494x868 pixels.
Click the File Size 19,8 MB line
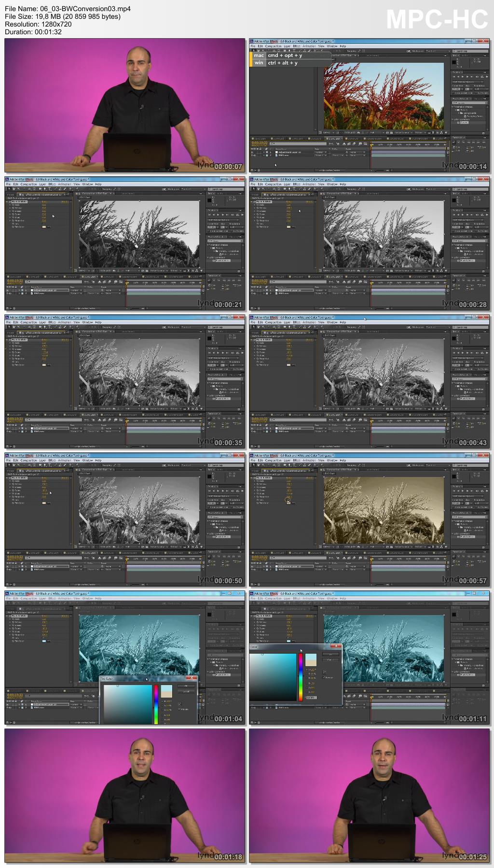tap(63, 16)
